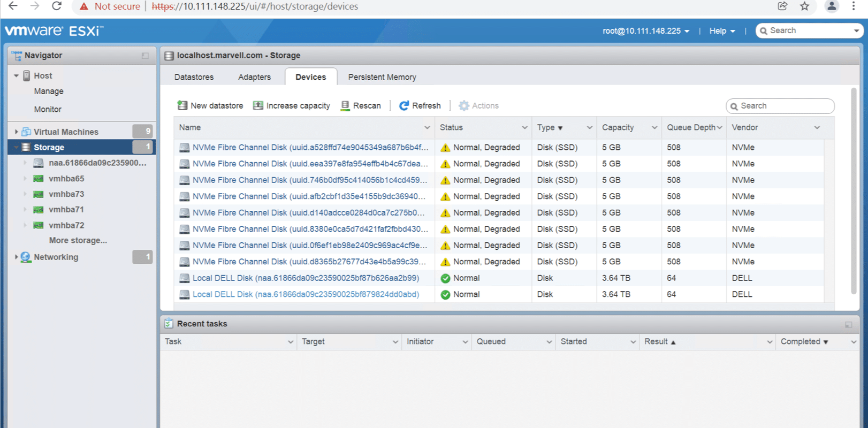This screenshot has width=868, height=428.
Task: Minimize the Navigator panel icon
Action: (145, 56)
